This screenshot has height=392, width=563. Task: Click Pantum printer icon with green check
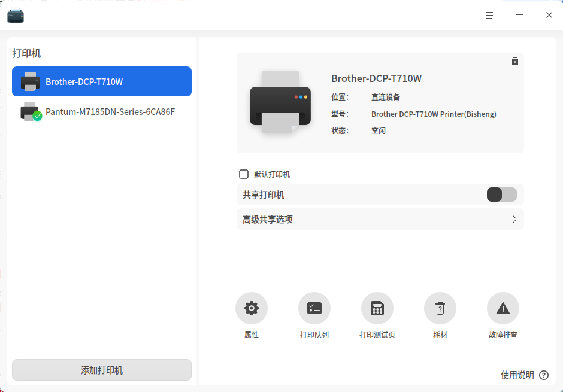click(31, 111)
